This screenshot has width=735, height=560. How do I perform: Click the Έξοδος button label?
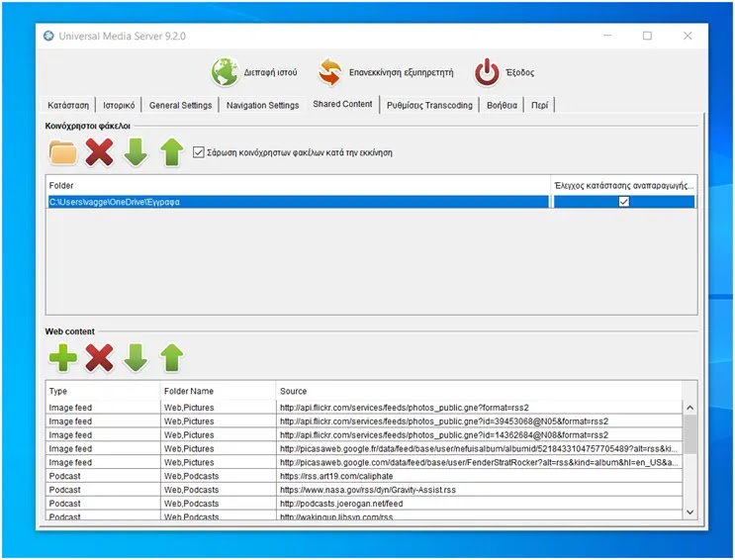[x=520, y=72]
